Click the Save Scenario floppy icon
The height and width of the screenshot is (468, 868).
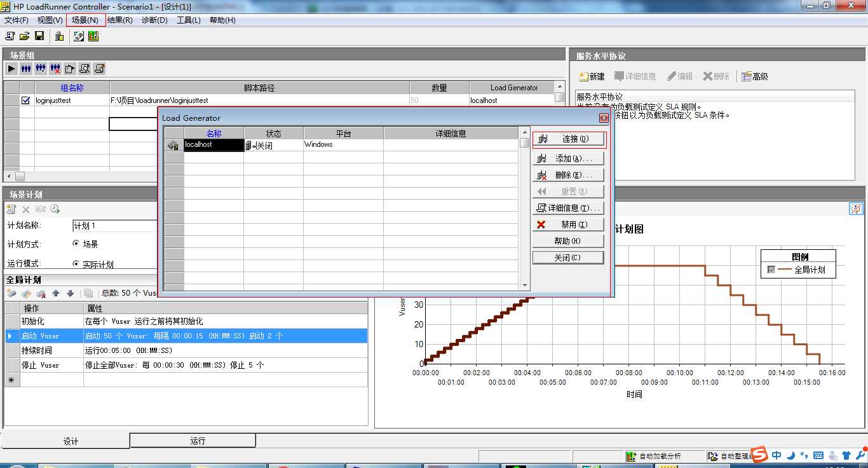tap(39, 36)
